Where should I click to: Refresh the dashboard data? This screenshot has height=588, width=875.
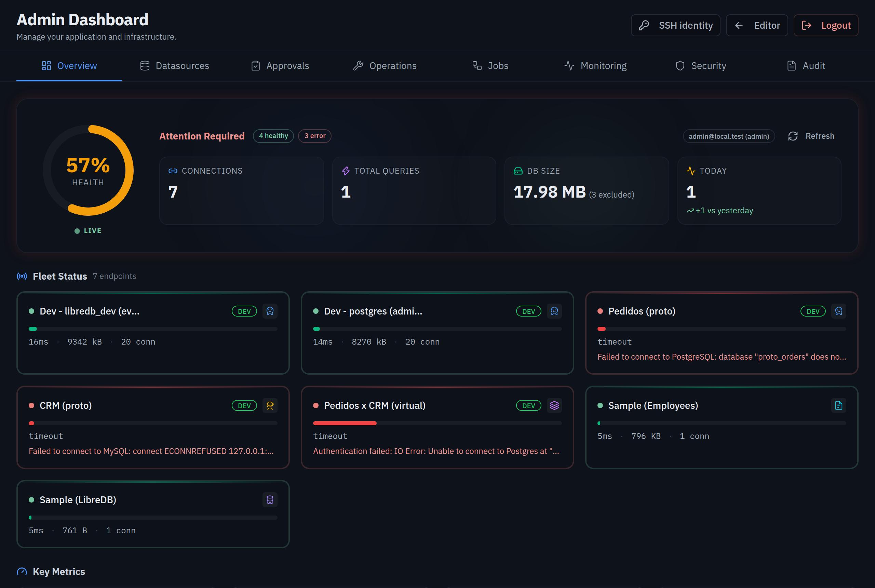click(811, 136)
